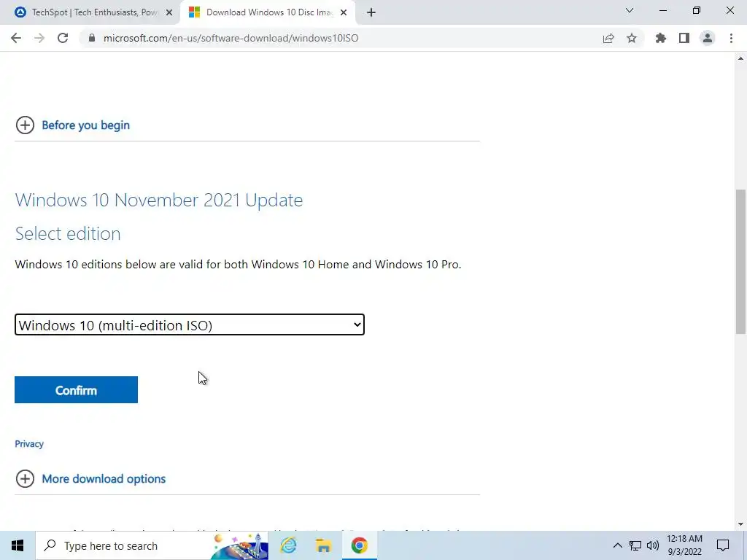Open the Privacy link

tap(29, 444)
